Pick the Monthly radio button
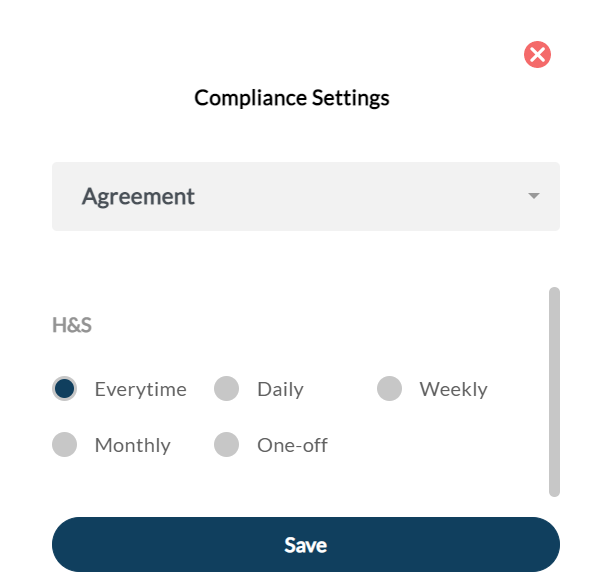Viewport: 606px width, 585px height. coord(65,445)
